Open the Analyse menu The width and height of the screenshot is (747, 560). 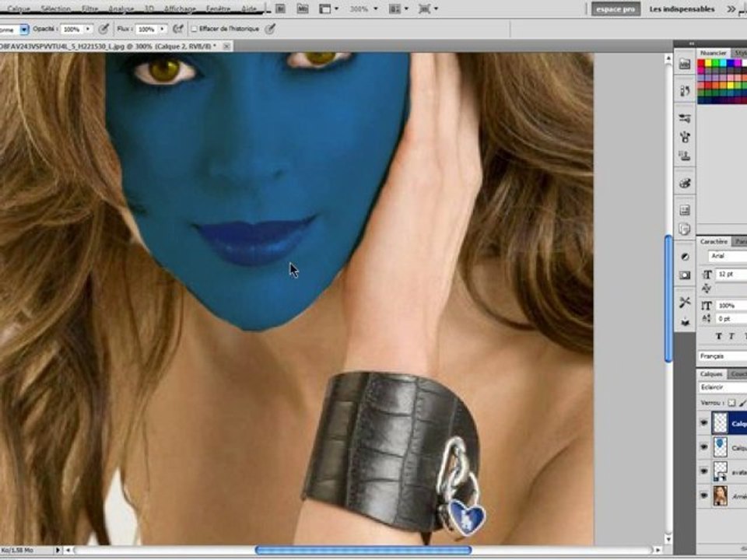coord(121,9)
